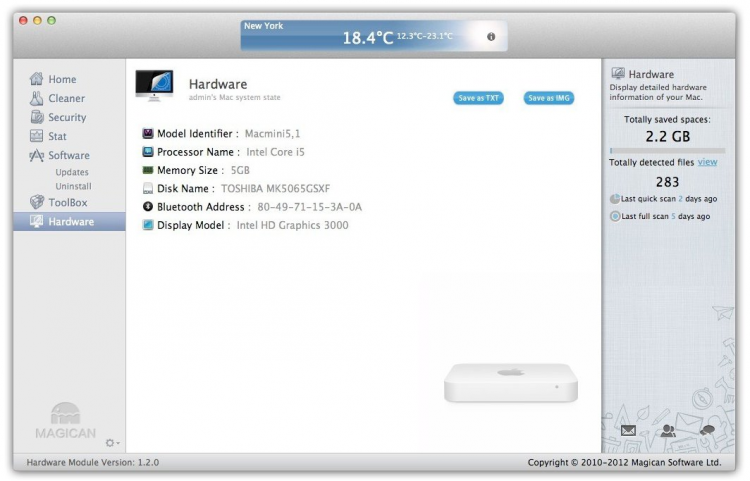Click the Magican Software copyright text
The height and width of the screenshot is (481, 750).
(624, 462)
